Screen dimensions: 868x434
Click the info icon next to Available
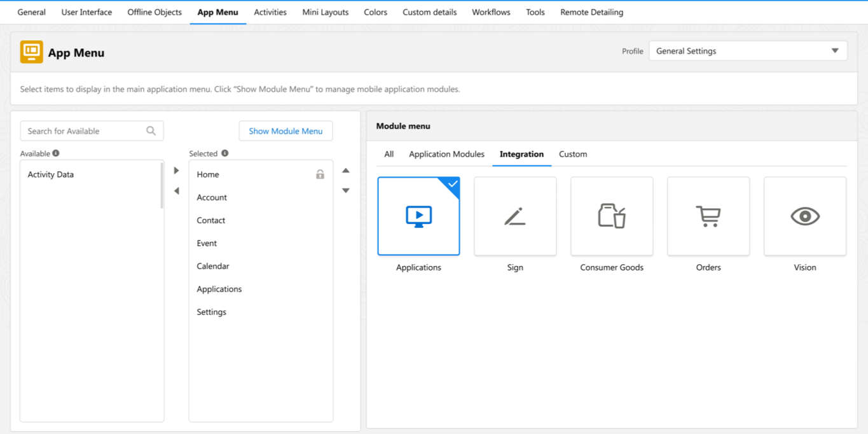(x=57, y=153)
